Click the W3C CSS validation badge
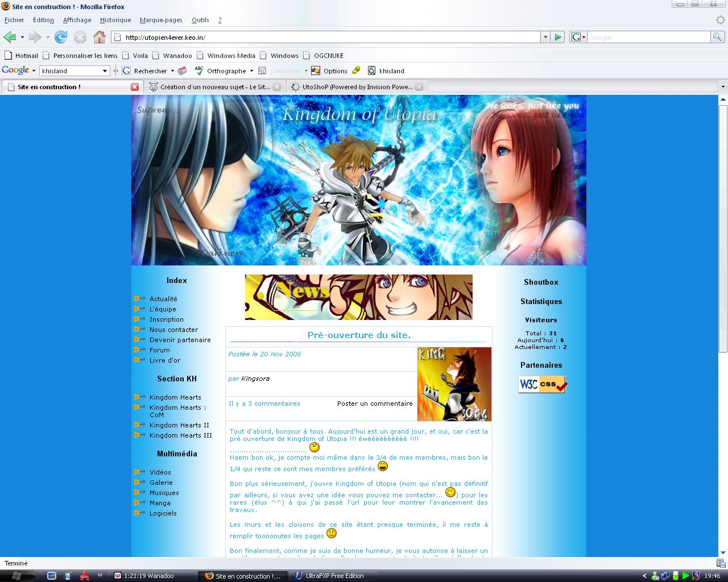Image resolution: width=728 pixels, height=582 pixels. point(543,384)
